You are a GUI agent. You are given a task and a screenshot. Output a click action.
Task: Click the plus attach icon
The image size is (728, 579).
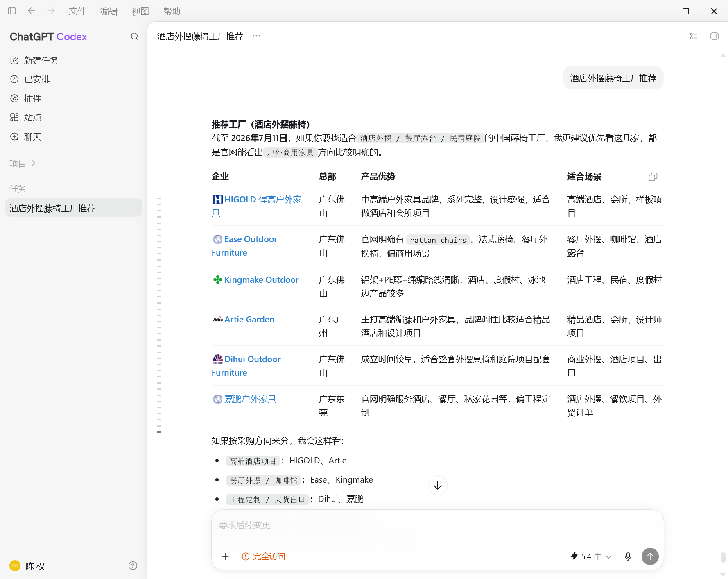pos(225,556)
